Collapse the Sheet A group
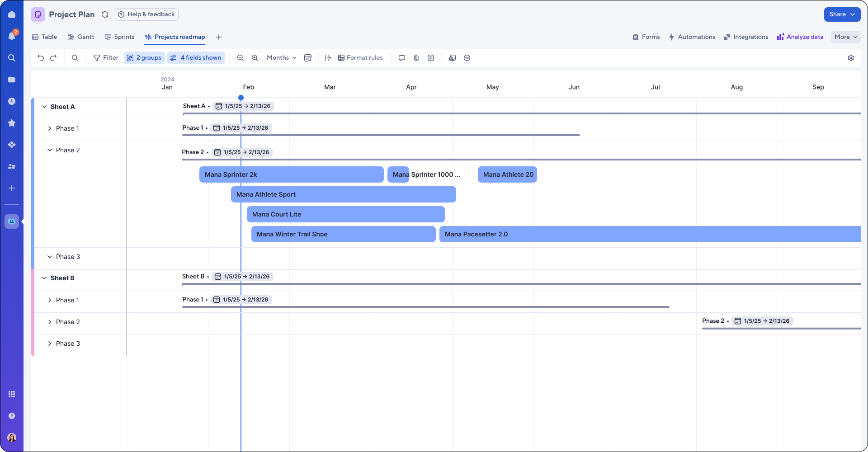Screen dimensions: 868x452 (x=44, y=107)
